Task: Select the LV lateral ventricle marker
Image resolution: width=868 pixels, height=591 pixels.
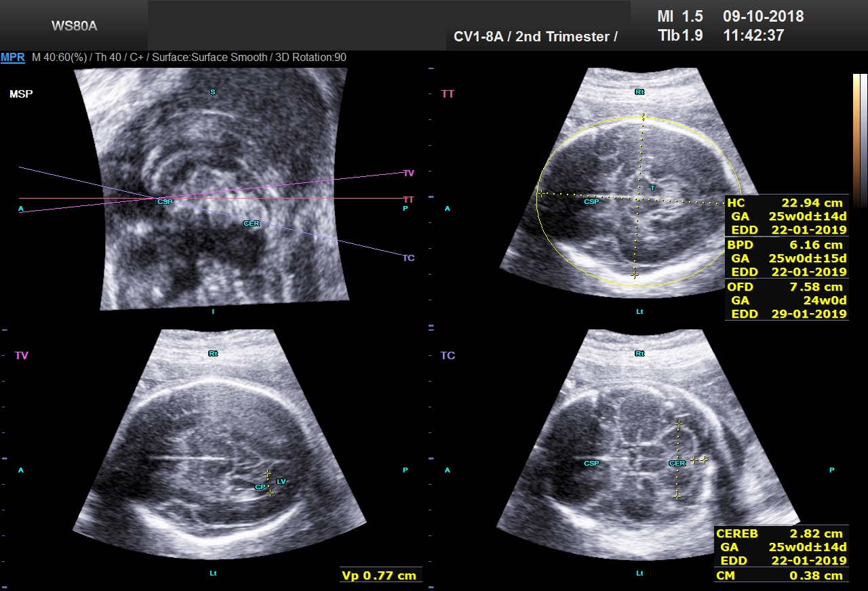Action: point(281,481)
